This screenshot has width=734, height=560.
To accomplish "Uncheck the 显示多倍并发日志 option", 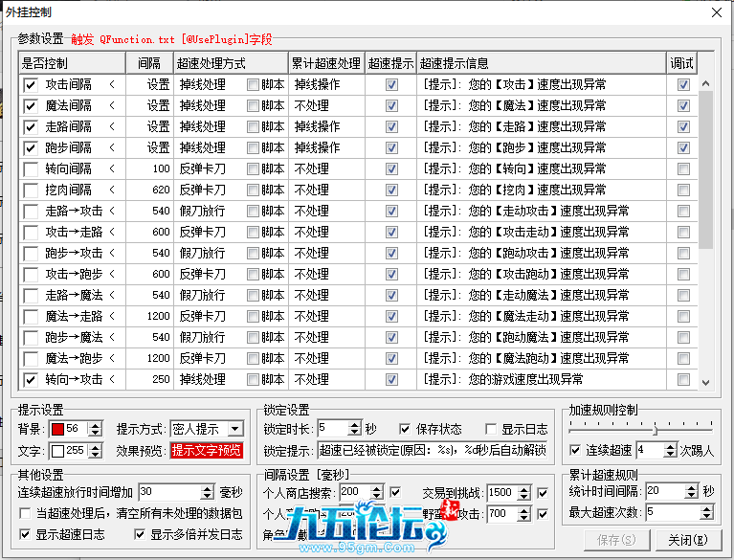I will point(140,534).
